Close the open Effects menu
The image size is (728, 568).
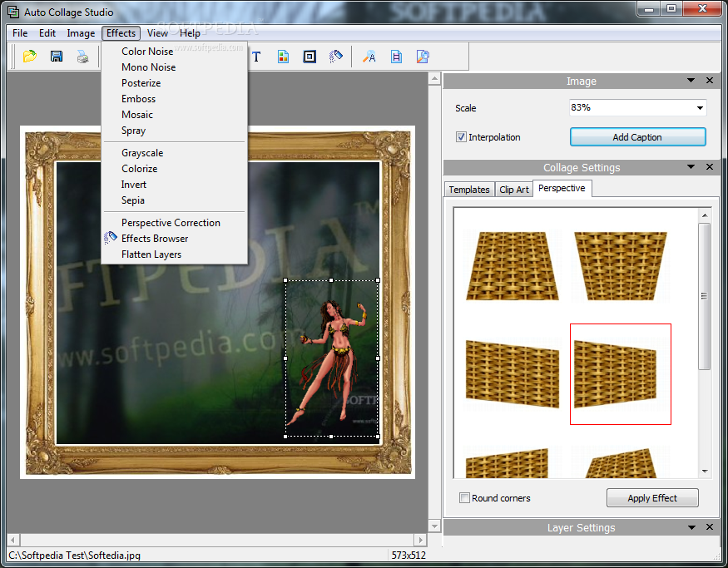[121, 33]
